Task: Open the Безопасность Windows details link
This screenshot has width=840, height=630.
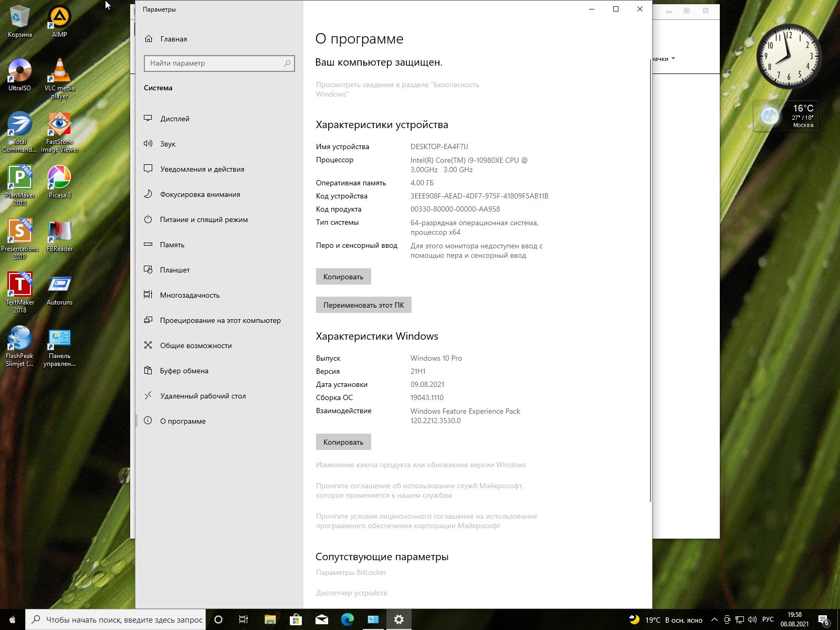Action: 397,89
